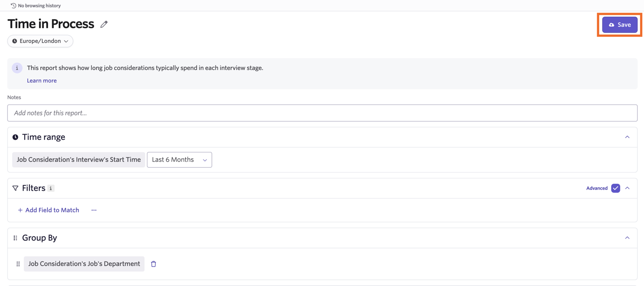Collapse the Group By section

[x=627, y=238]
